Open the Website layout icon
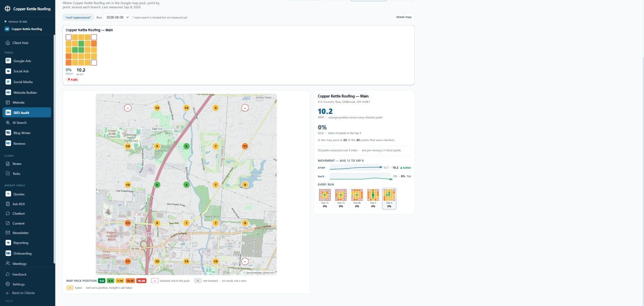Image resolution: width=644 pixels, height=306 pixels. 8,102
